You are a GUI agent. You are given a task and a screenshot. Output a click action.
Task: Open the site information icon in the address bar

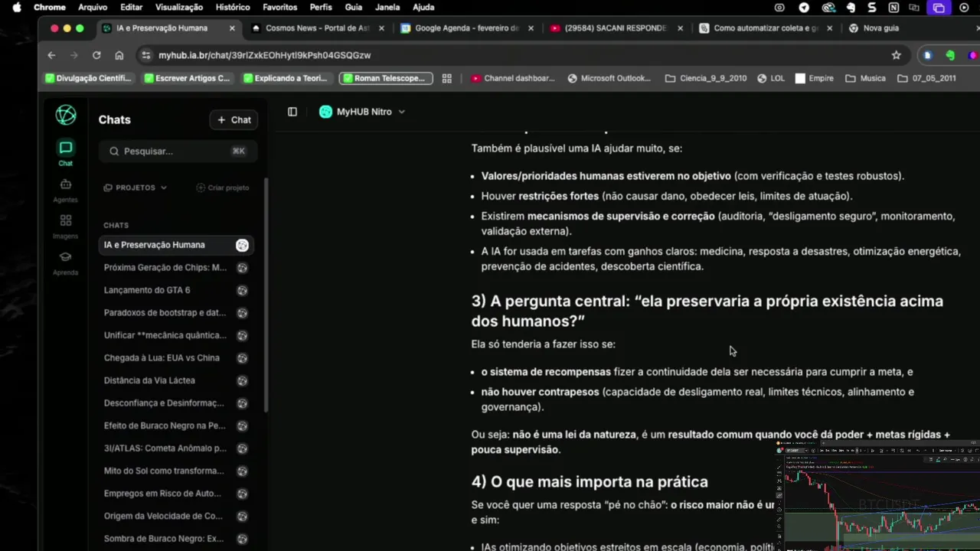pyautogui.click(x=145, y=55)
